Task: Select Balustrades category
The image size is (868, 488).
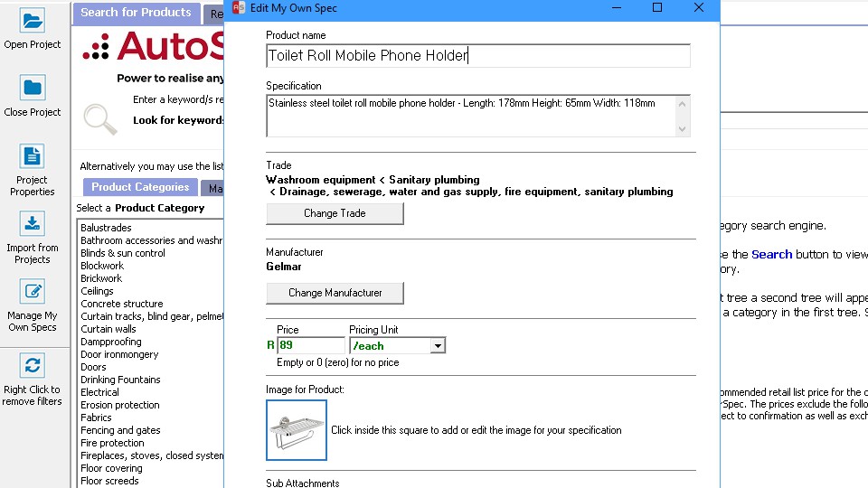Action: tap(106, 228)
